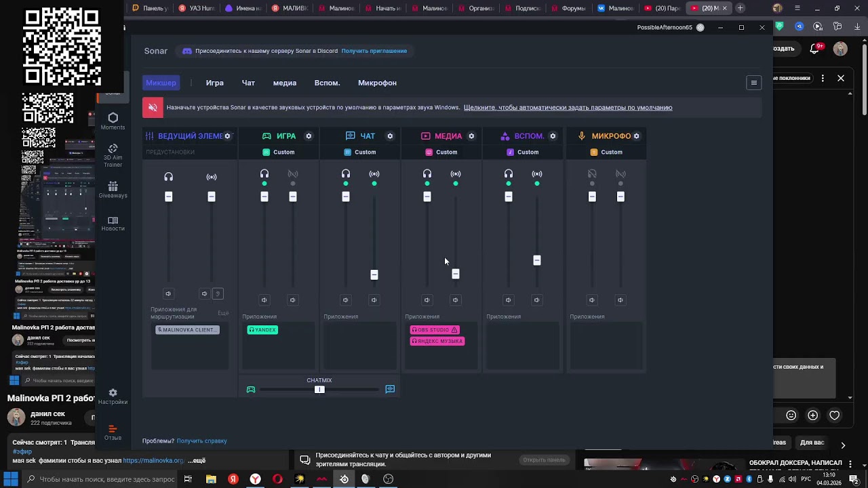Open settings gear of Вспом. channel

pos(553,136)
